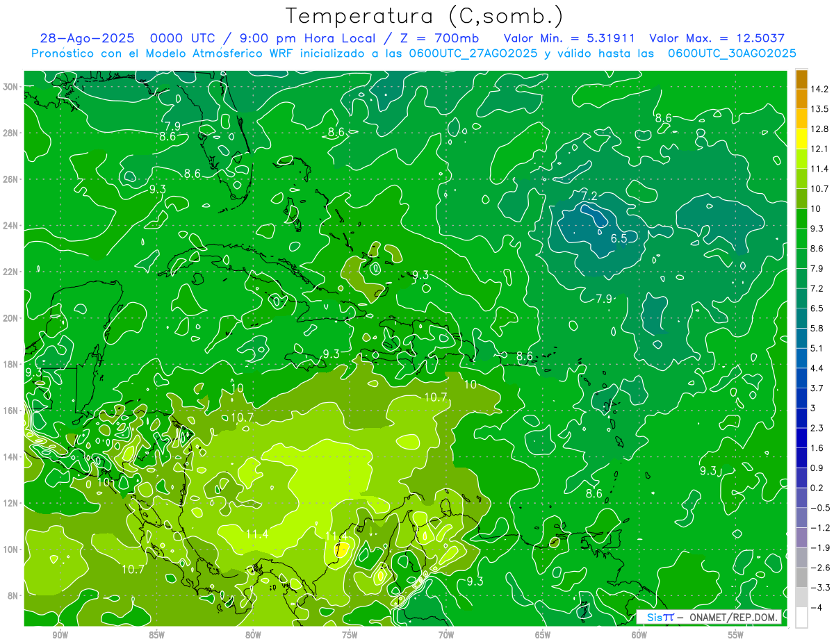Click the legend value '3.7'
Screen dimensions: 834x644
pyautogui.click(x=817, y=388)
